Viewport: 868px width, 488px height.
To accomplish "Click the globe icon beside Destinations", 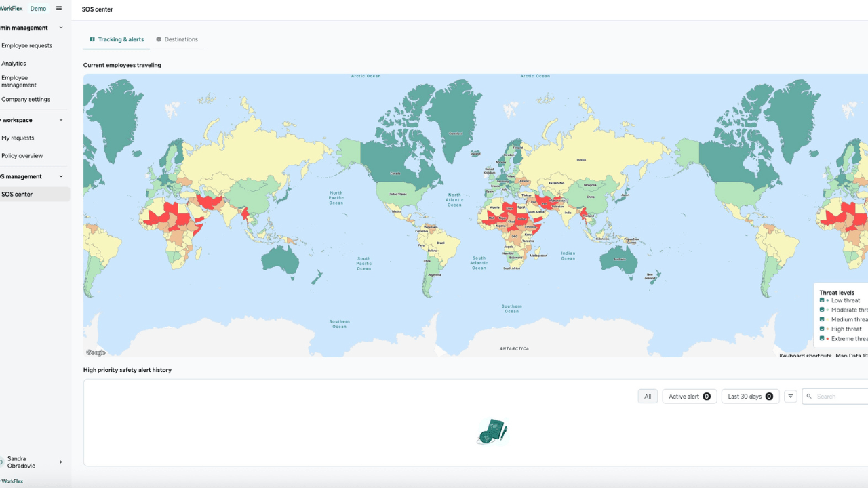I will point(158,39).
